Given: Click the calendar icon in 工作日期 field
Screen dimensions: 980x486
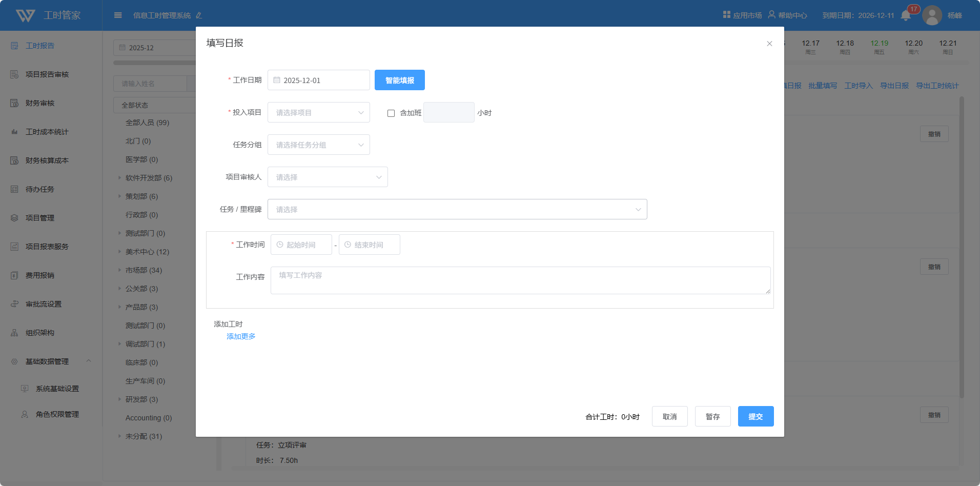Looking at the screenshot, I should (x=277, y=80).
